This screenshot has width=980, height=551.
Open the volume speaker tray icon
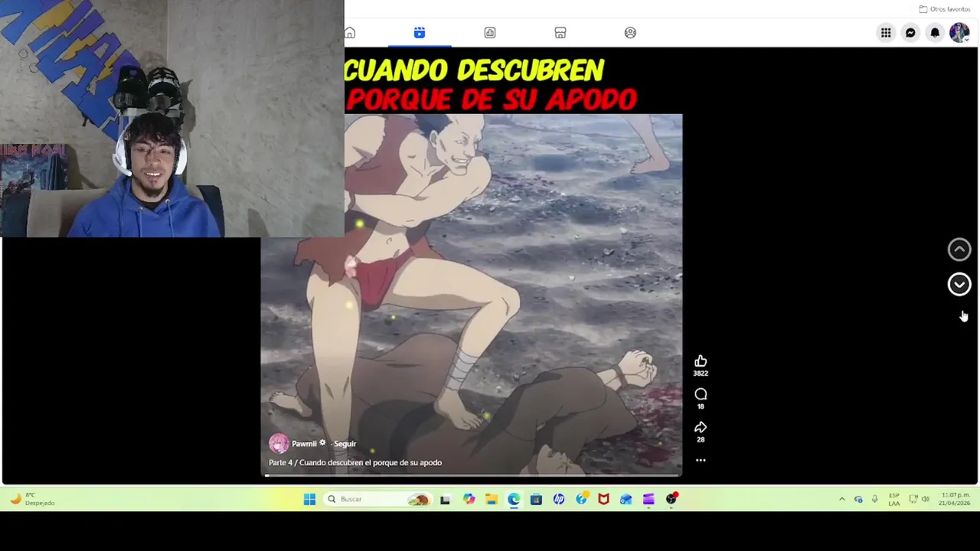925,499
